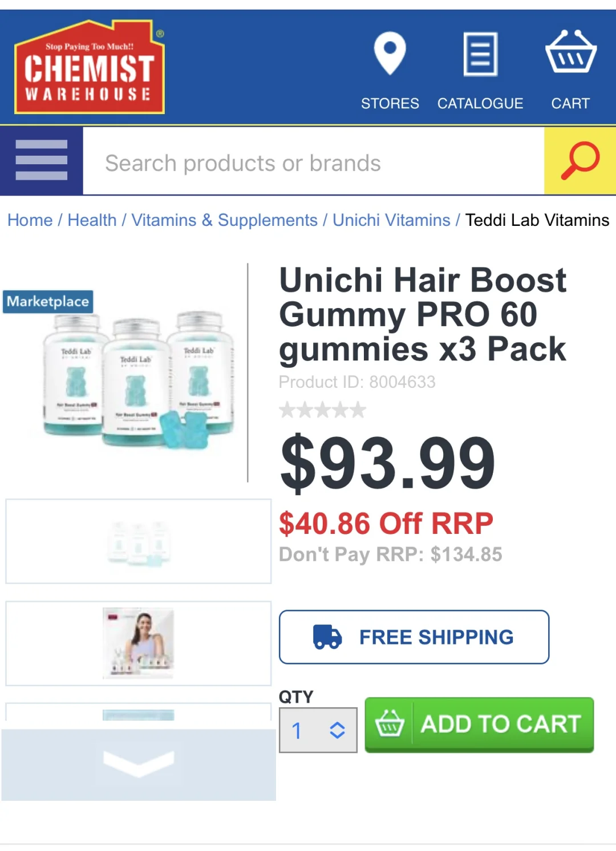The width and height of the screenshot is (616, 851).
Task: Expand more thumbnails with the down chevron
Action: coord(139,764)
